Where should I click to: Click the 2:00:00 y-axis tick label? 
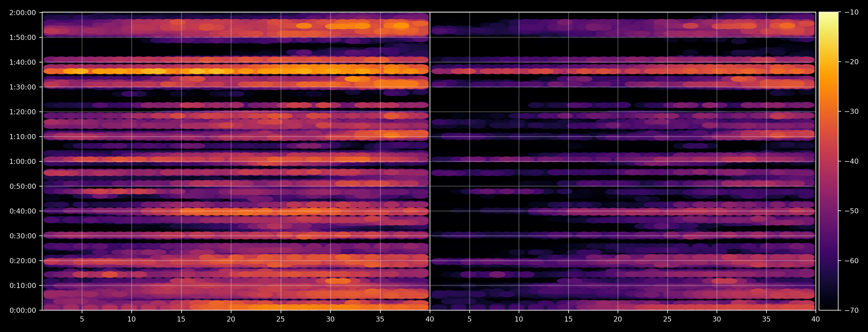(23, 13)
